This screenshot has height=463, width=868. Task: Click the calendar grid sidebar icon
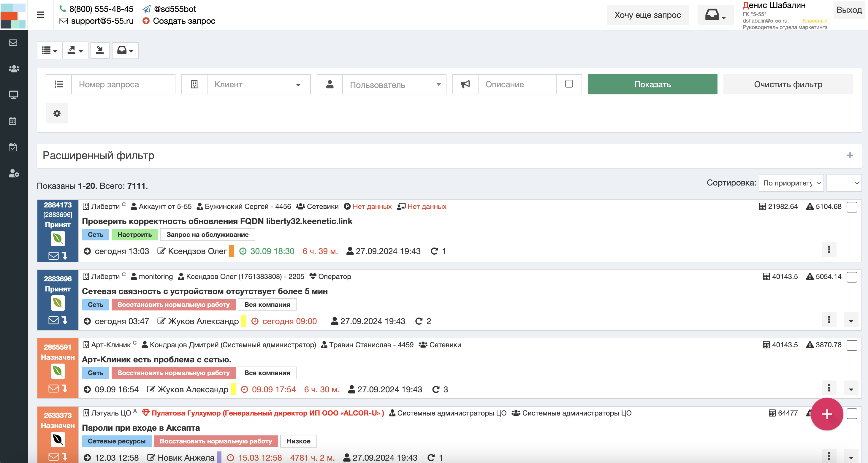pyautogui.click(x=13, y=121)
